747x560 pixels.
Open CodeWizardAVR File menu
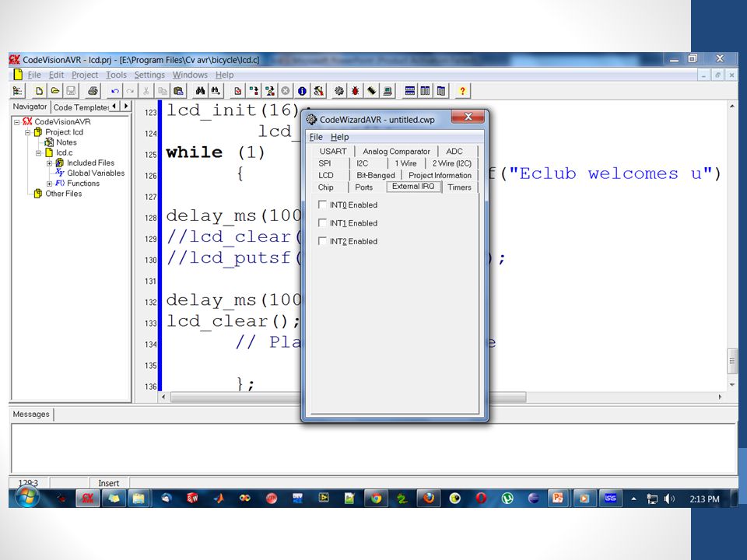pyautogui.click(x=316, y=137)
